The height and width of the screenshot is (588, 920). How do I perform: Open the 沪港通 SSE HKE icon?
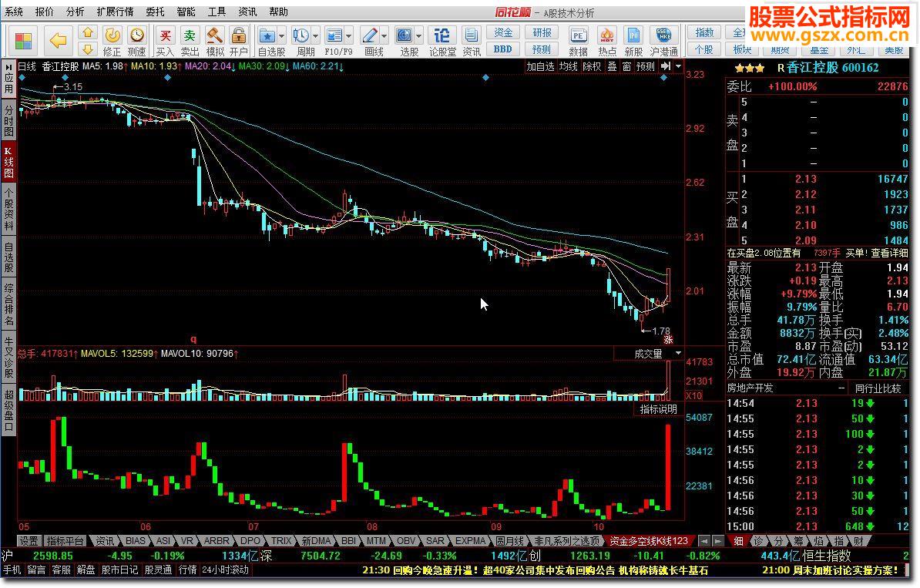[x=663, y=35]
